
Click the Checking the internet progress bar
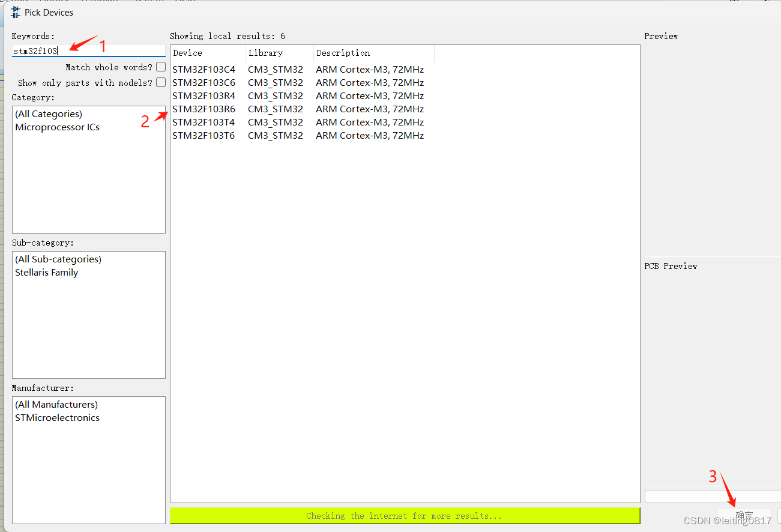(x=405, y=515)
